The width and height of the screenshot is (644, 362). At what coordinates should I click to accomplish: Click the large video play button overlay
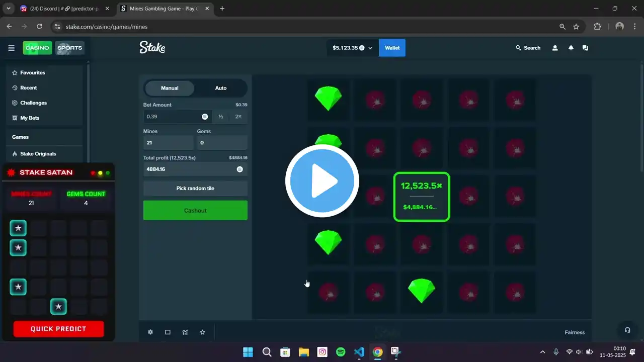322,181
